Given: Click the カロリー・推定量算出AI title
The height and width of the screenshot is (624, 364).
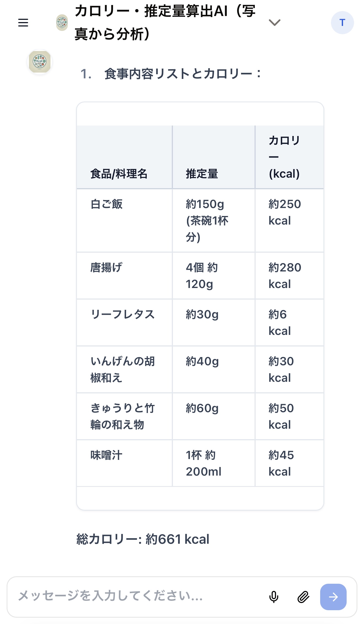Looking at the screenshot, I should 165,23.
